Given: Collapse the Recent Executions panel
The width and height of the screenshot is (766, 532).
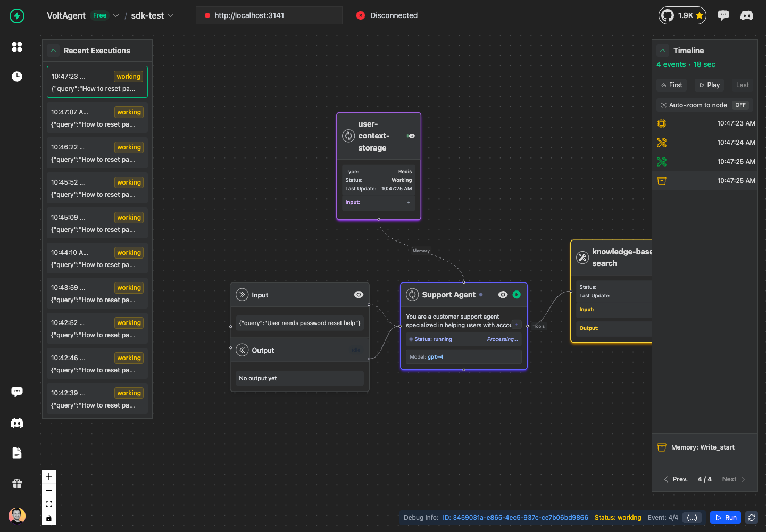Looking at the screenshot, I should (x=53, y=51).
